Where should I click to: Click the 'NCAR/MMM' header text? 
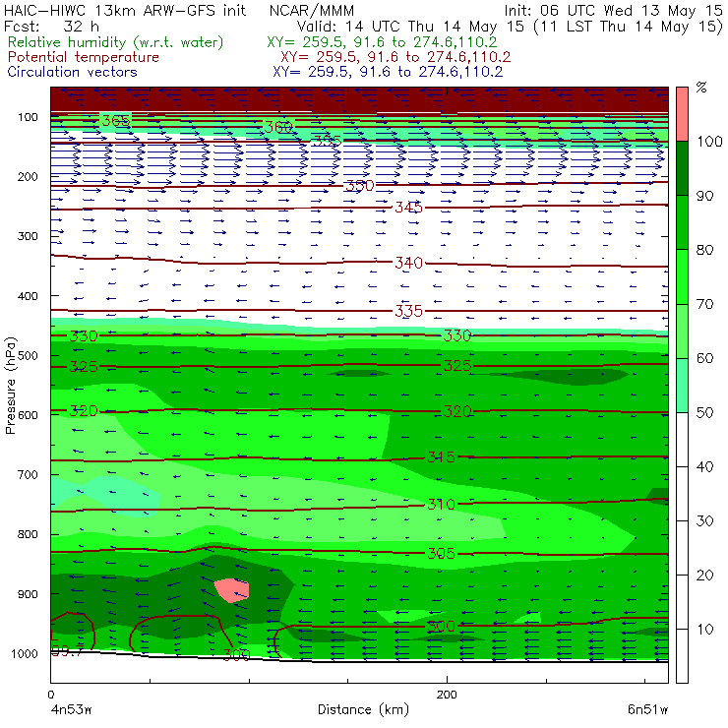coord(312,10)
